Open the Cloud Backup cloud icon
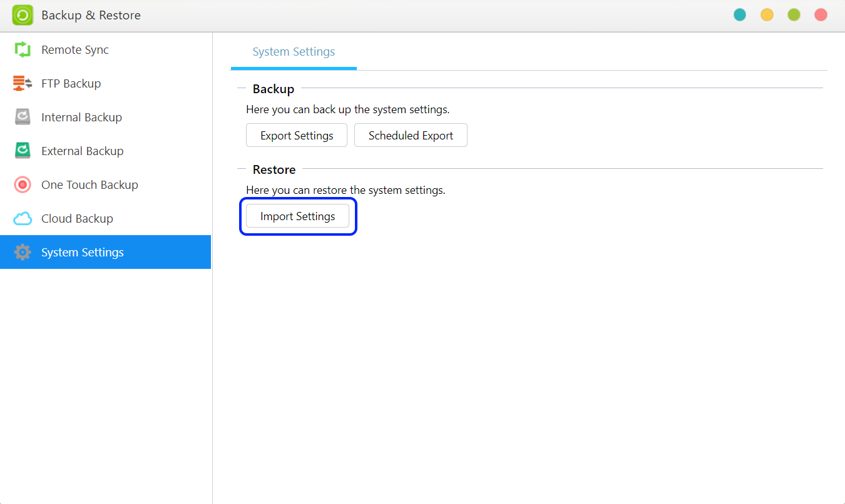The height and width of the screenshot is (504, 845). pyautogui.click(x=23, y=219)
